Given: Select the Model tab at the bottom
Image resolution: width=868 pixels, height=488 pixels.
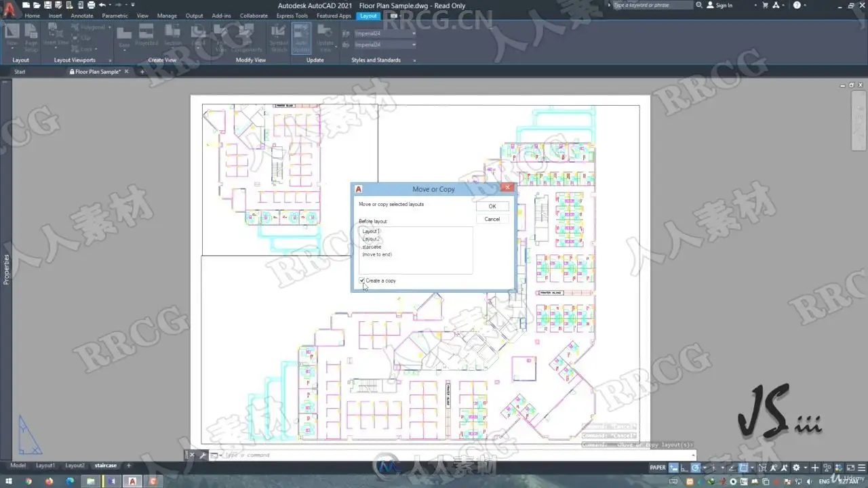Looking at the screenshot, I should coord(18,466).
